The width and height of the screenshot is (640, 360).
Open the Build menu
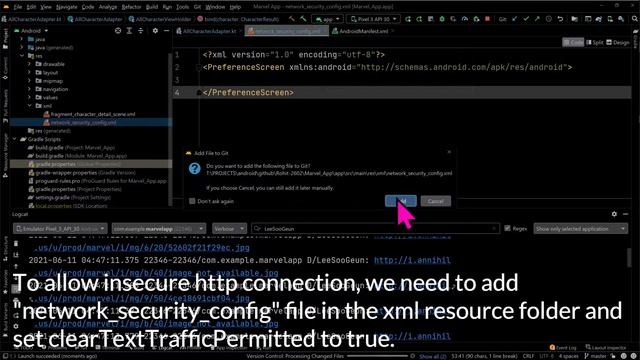[x=152, y=7]
